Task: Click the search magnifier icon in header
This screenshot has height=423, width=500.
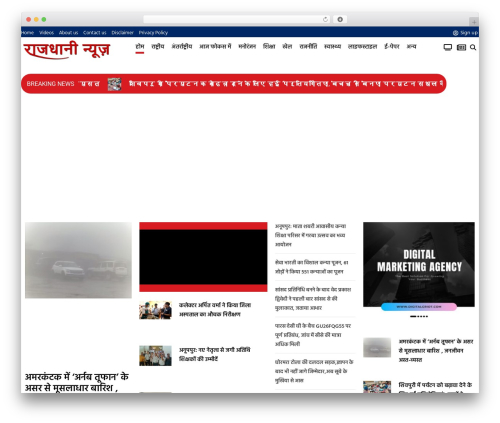Action: 473,48
